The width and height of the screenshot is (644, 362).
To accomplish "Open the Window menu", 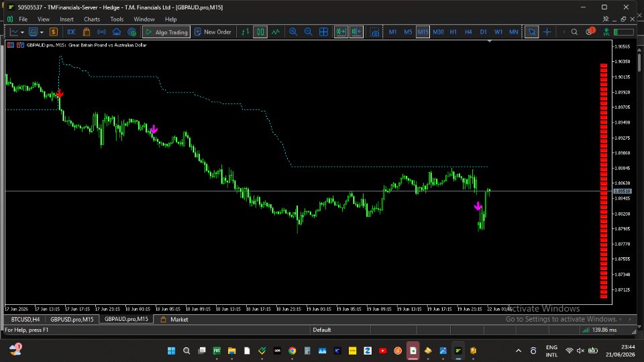I will [x=144, y=19].
